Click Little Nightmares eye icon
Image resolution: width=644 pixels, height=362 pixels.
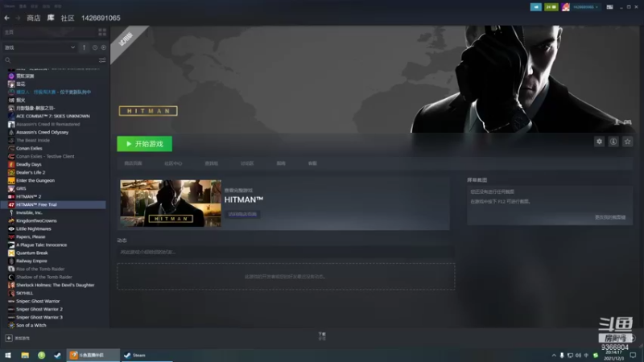11,228
